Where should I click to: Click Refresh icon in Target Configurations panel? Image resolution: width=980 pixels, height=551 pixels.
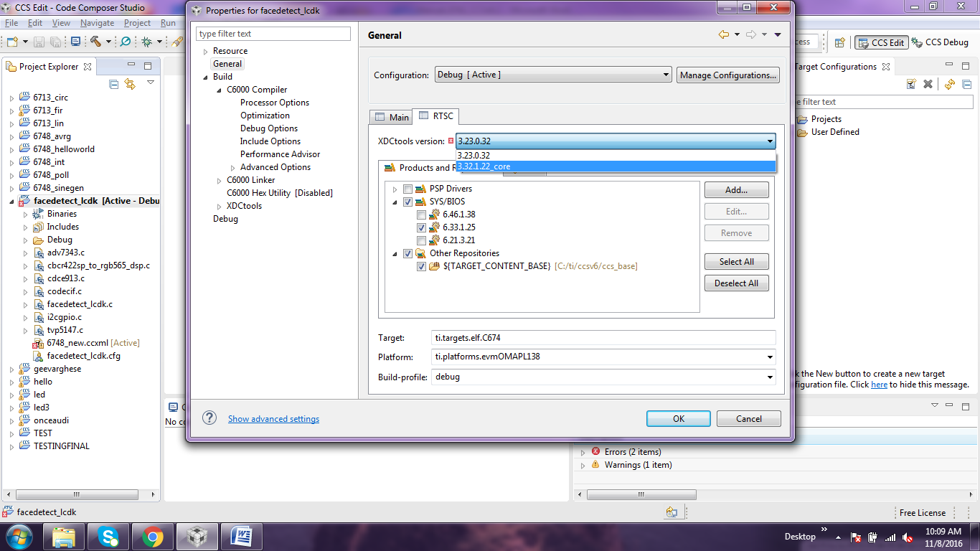coord(950,84)
